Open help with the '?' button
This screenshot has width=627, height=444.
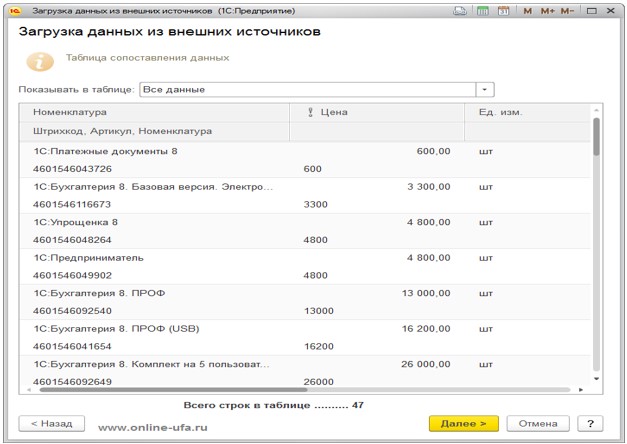(591, 424)
